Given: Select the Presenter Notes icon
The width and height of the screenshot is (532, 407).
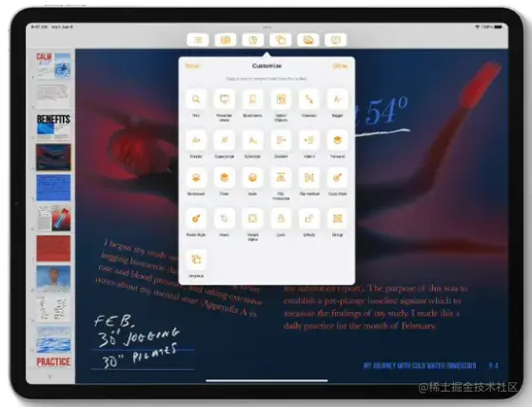Looking at the screenshot, I should (225, 99).
